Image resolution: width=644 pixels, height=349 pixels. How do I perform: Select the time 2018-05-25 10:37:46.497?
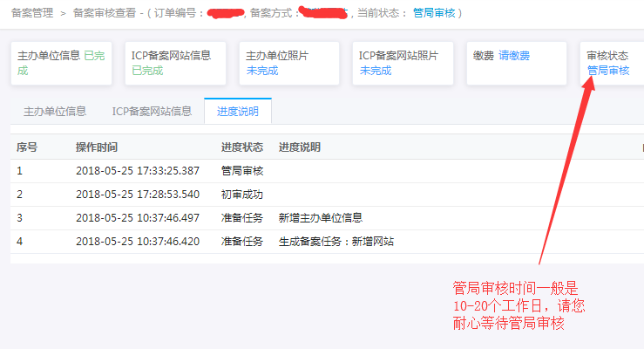(x=138, y=217)
